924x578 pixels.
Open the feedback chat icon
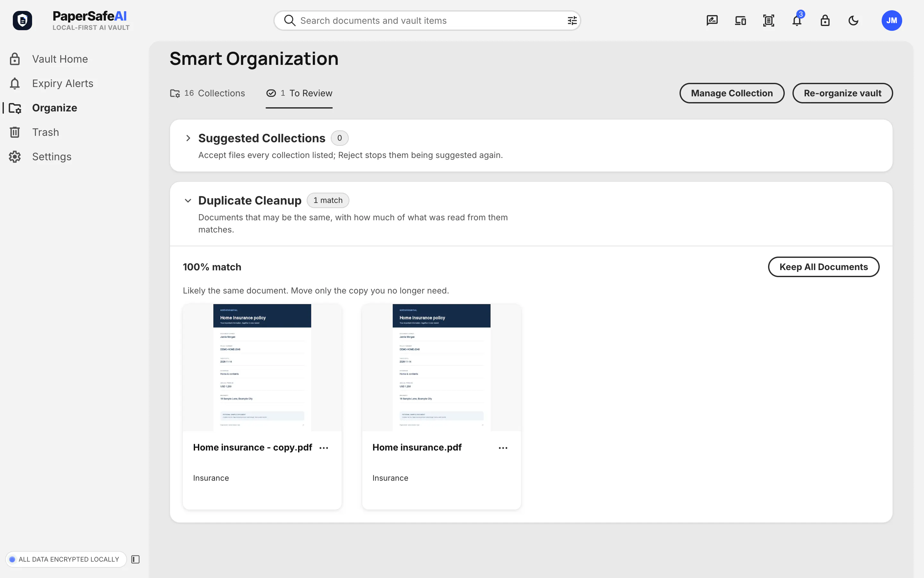click(712, 21)
